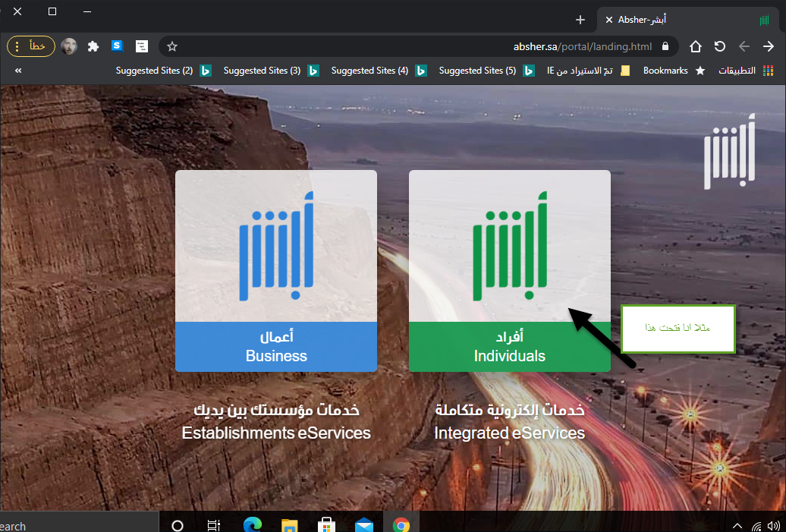This screenshot has width=786, height=532.
Task: Launch Microsoft Edge from the taskbar
Action: (x=252, y=525)
